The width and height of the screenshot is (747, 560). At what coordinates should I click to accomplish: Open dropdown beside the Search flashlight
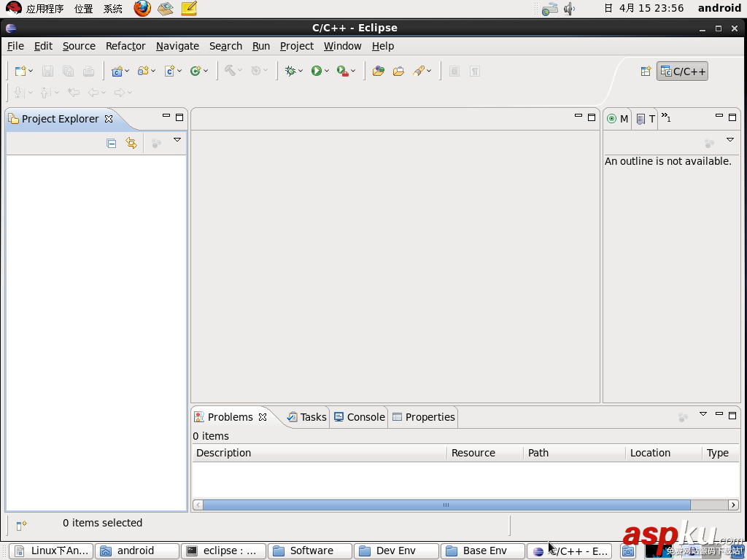coord(429,71)
